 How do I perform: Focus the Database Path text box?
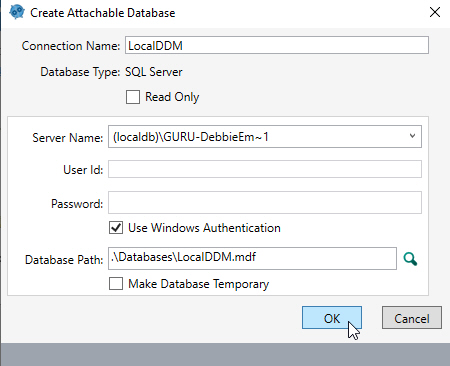(x=252, y=258)
